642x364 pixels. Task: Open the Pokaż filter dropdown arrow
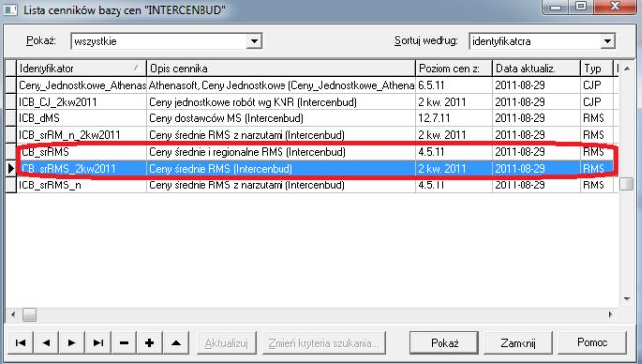coord(254,41)
